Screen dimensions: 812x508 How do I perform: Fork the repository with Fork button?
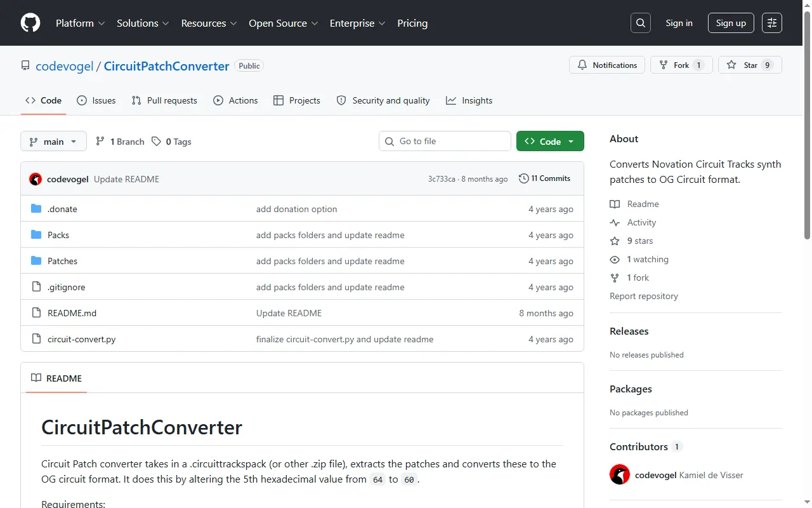click(681, 65)
